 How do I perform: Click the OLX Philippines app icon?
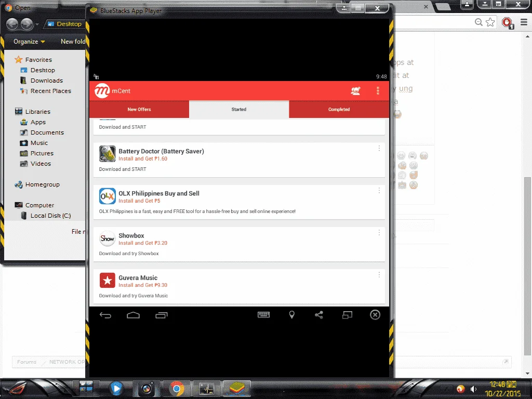point(107,196)
